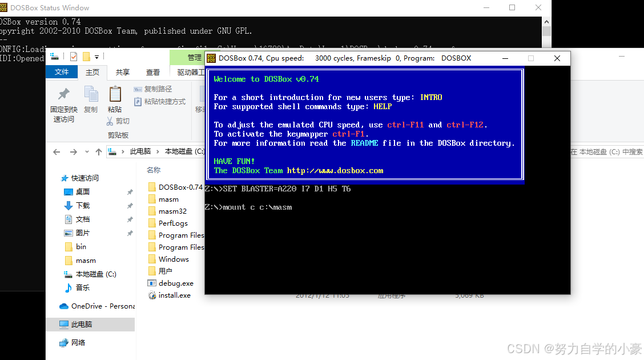644x360 pixels.
Task: Click 本地磁盘 (C:) in the address breadcrumb
Action: point(184,151)
